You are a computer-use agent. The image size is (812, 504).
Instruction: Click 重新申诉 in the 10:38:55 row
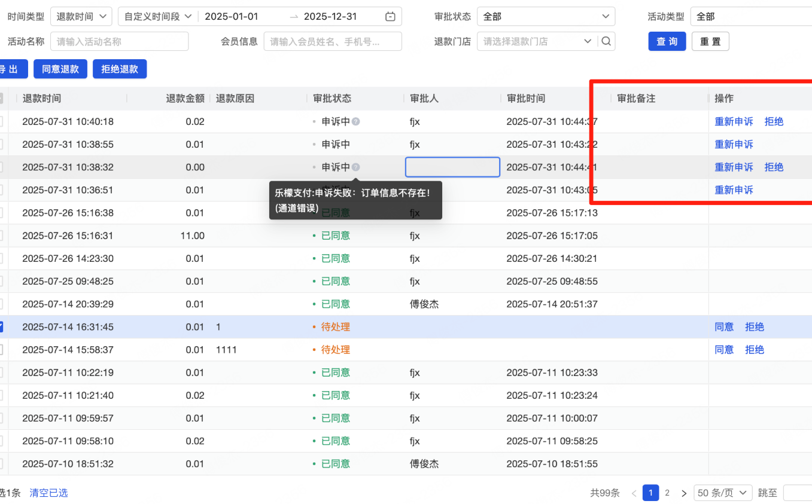point(734,144)
